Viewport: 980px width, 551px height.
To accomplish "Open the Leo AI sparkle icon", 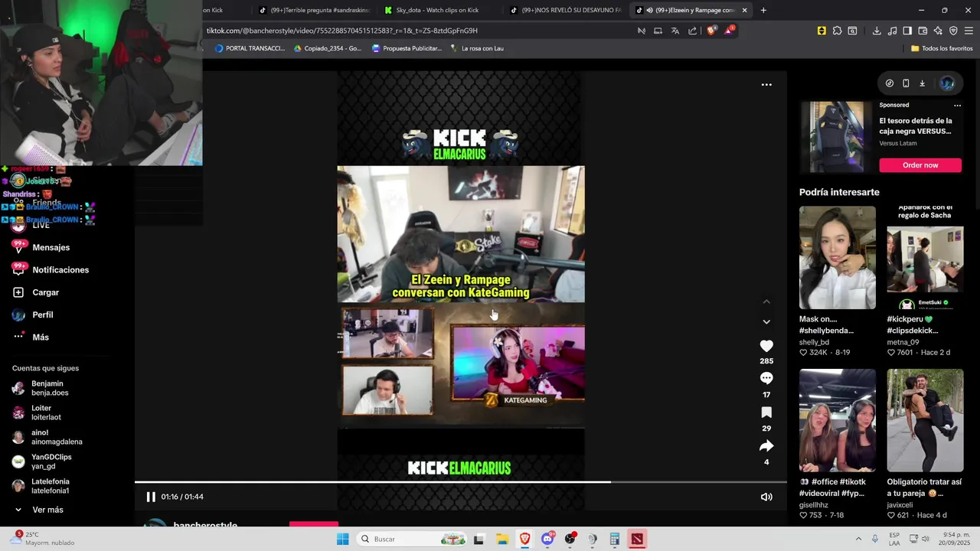I will pos(938,31).
